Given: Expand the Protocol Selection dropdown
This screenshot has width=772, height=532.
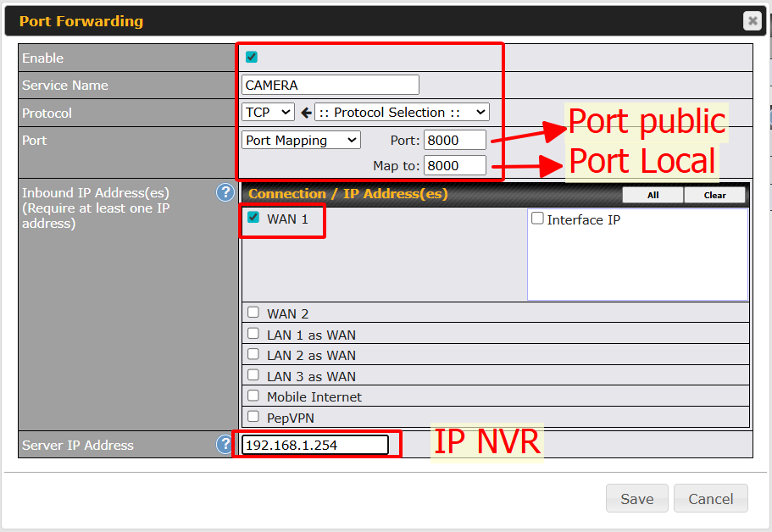Looking at the screenshot, I should point(402,112).
